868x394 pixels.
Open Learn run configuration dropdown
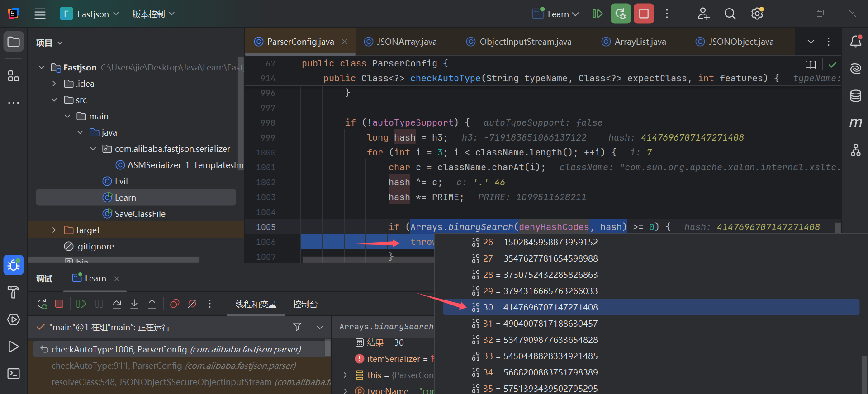point(556,14)
